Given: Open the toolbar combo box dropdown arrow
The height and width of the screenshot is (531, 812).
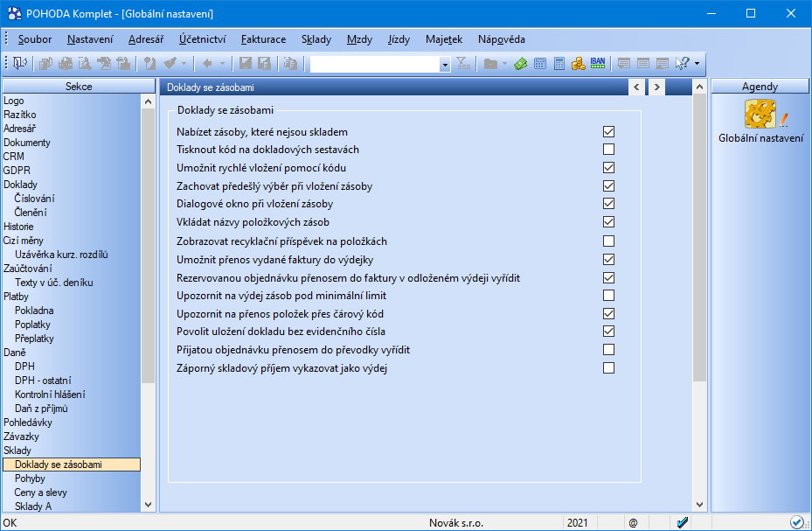Looking at the screenshot, I should pyautogui.click(x=445, y=64).
